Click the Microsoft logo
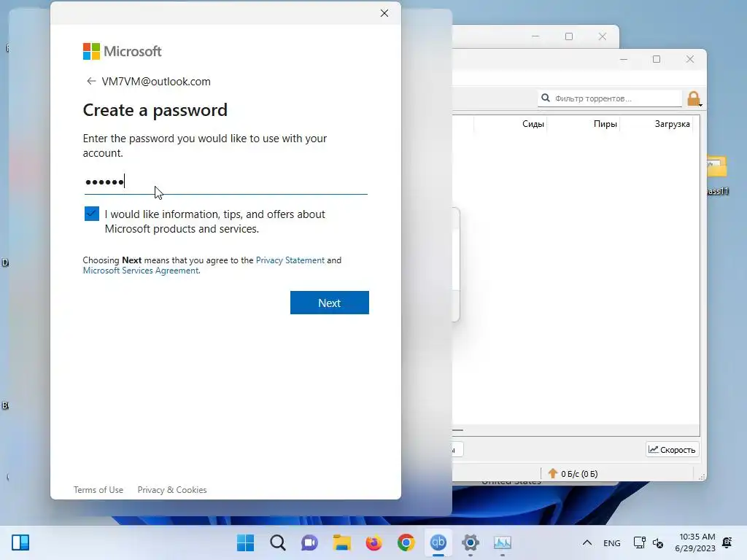 click(123, 51)
